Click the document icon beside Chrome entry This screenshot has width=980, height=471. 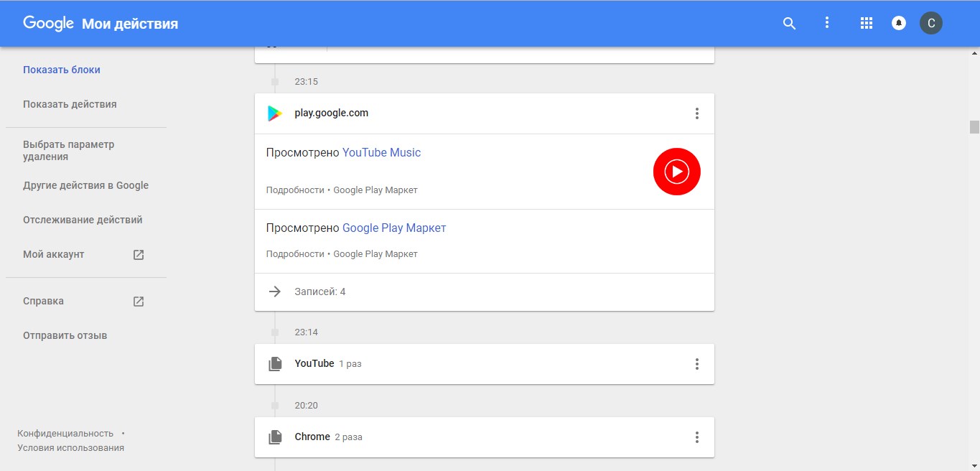(275, 437)
